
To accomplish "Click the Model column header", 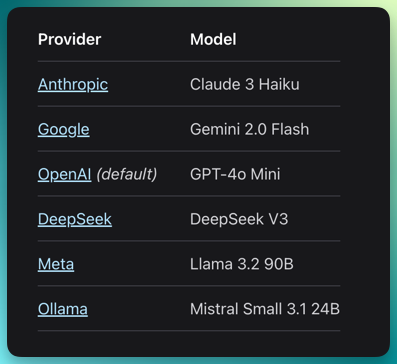I will (x=213, y=40).
